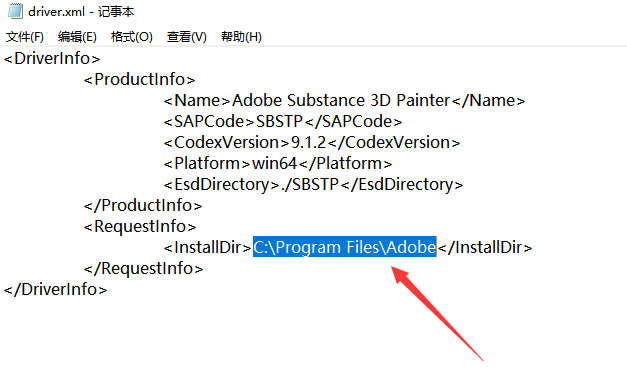Open the 格式(O) menu
Viewport: 627px width, 391px height.
click(x=132, y=37)
